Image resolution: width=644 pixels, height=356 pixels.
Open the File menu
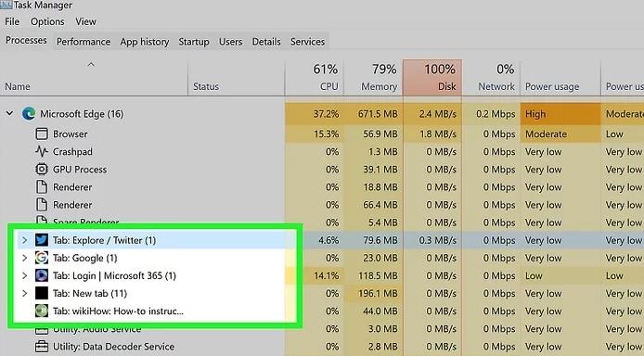(x=12, y=21)
